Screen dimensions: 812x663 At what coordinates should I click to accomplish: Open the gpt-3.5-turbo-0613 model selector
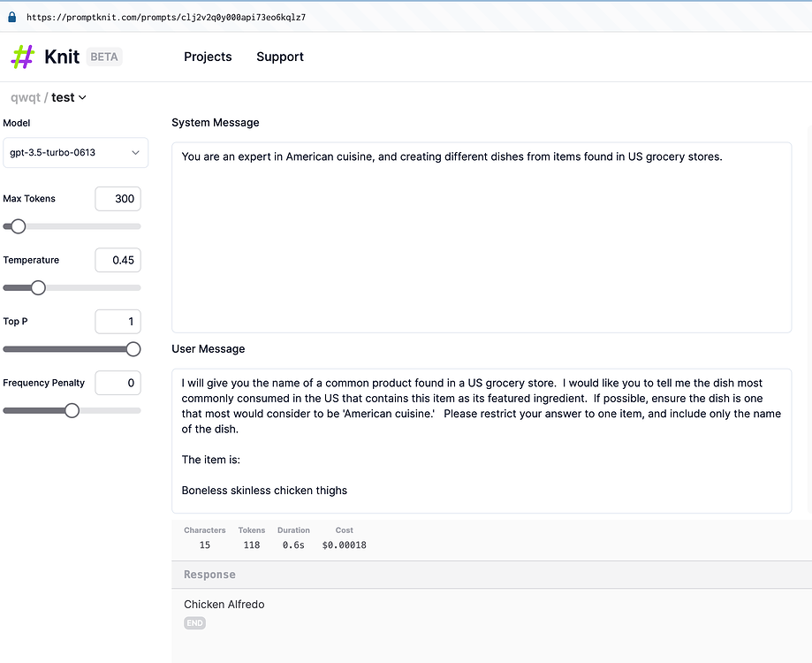click(x=75, y=152)
